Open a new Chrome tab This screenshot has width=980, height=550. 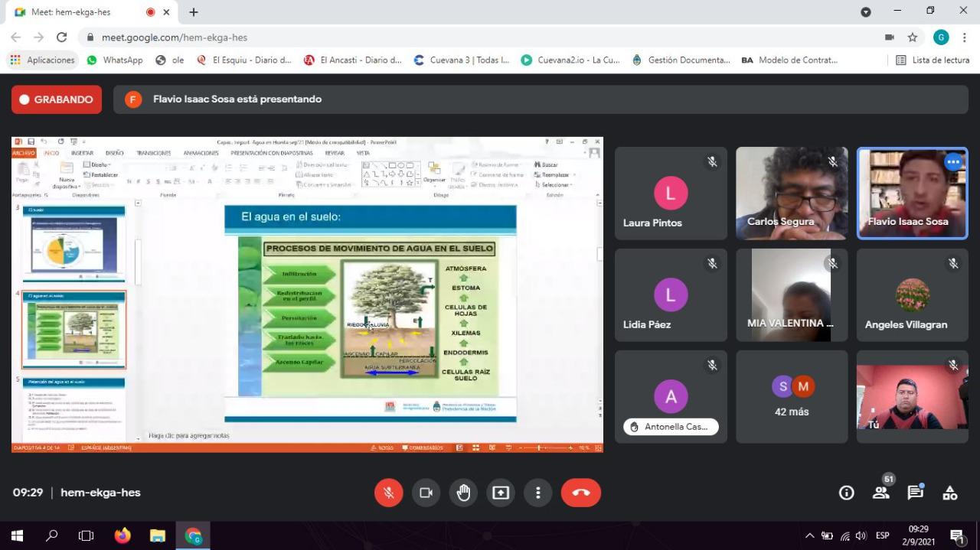(194, 12)
